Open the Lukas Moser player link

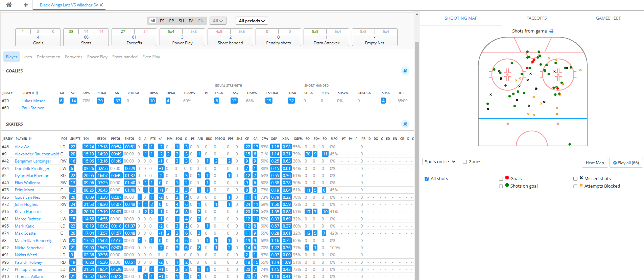pos(33,101)
